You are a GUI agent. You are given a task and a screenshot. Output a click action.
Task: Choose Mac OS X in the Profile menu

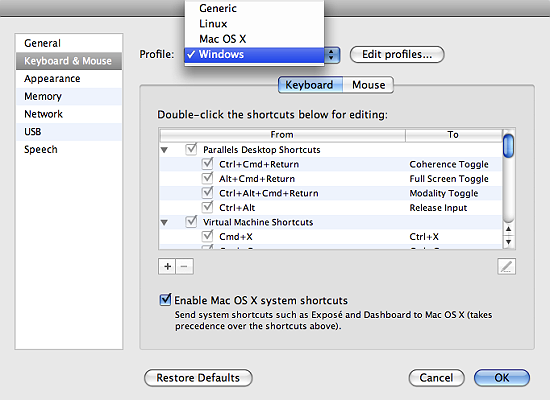pos(254,39)
